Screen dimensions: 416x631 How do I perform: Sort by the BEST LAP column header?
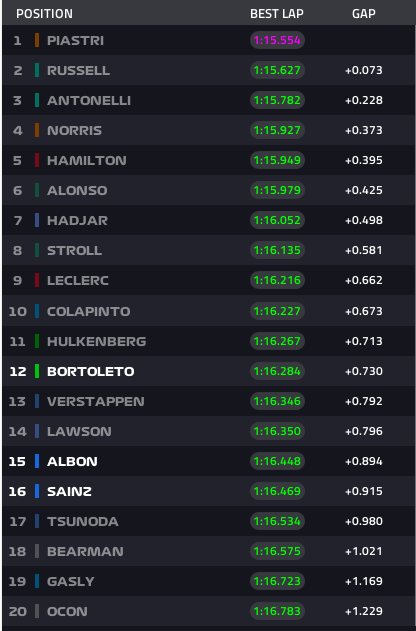tap(277, 14)
